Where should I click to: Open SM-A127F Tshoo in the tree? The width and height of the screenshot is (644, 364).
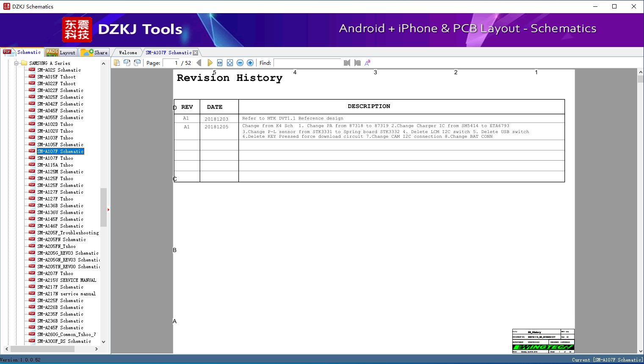(x=55, y=199)
